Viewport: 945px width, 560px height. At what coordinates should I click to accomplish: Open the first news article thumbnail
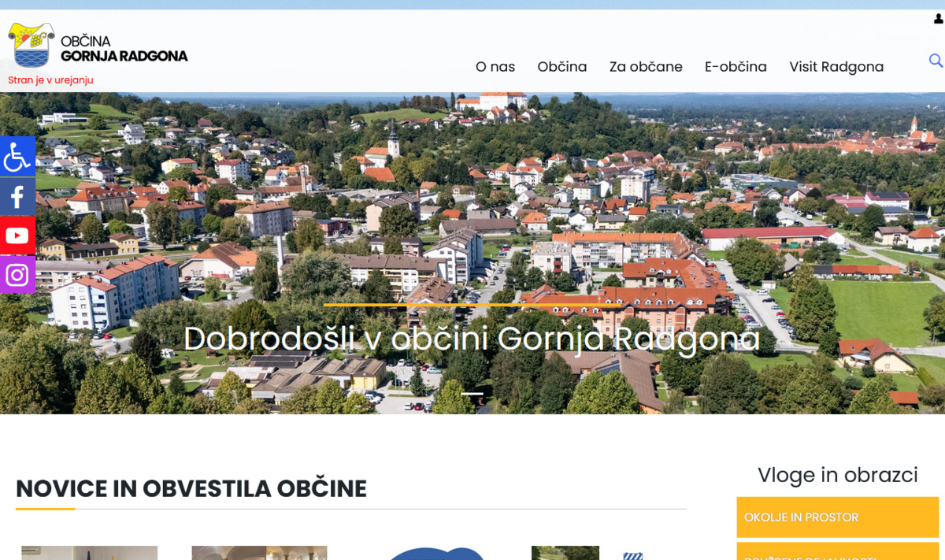point(89,552)
